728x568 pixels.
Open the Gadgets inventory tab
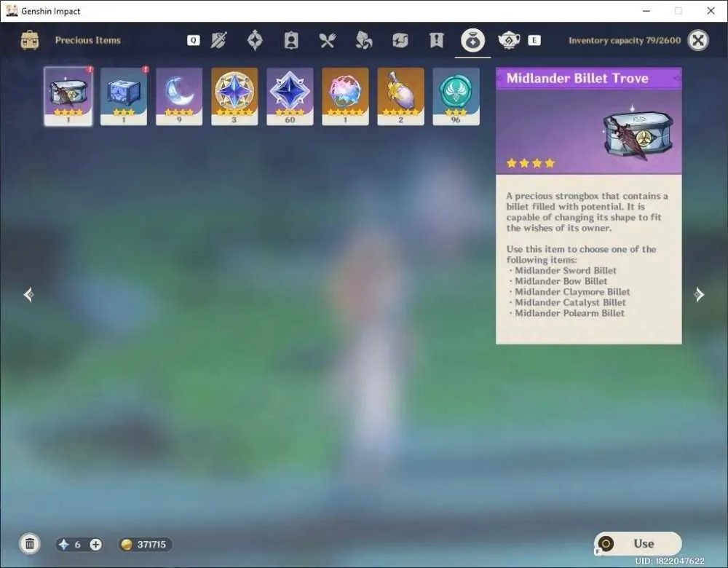(x=400, y=40)
